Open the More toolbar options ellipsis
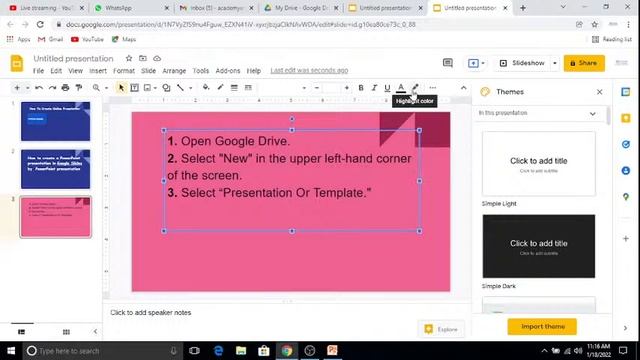 pyautogui.click(x=433, y=88)
